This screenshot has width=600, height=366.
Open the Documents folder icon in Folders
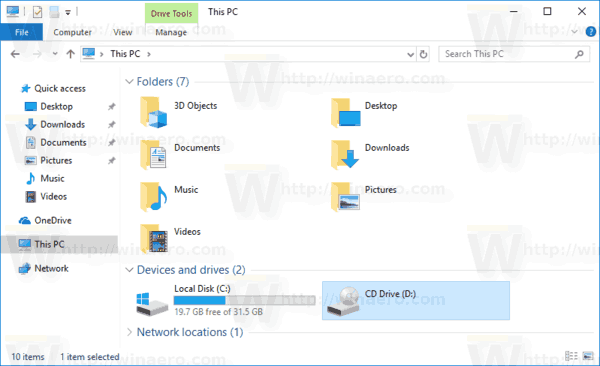(153, 154)
